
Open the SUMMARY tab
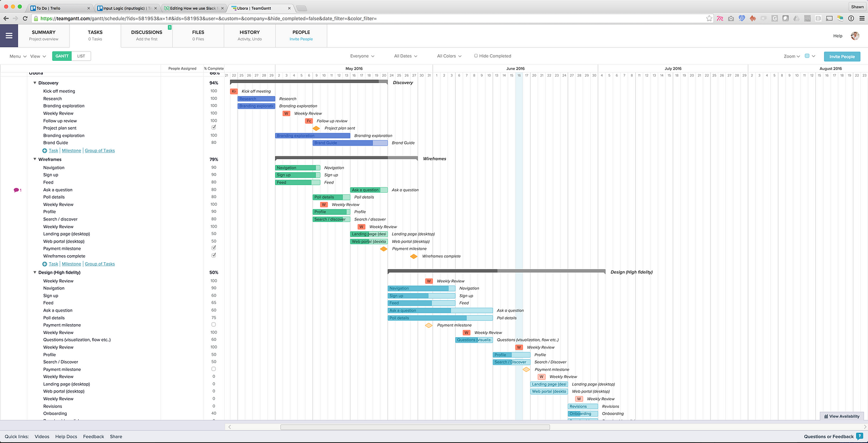tap(43, 36)
